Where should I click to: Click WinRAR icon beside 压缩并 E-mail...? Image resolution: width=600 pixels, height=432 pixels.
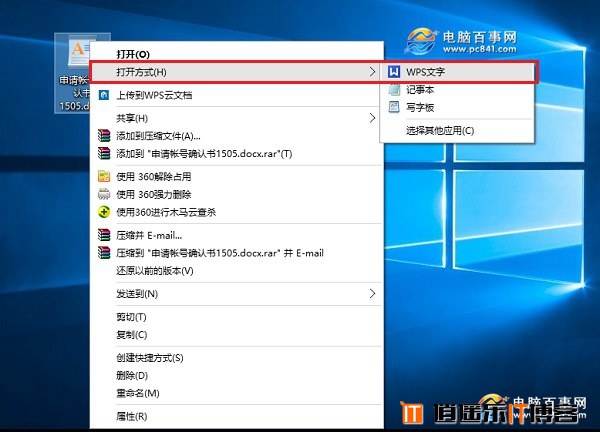pos(104,235)
